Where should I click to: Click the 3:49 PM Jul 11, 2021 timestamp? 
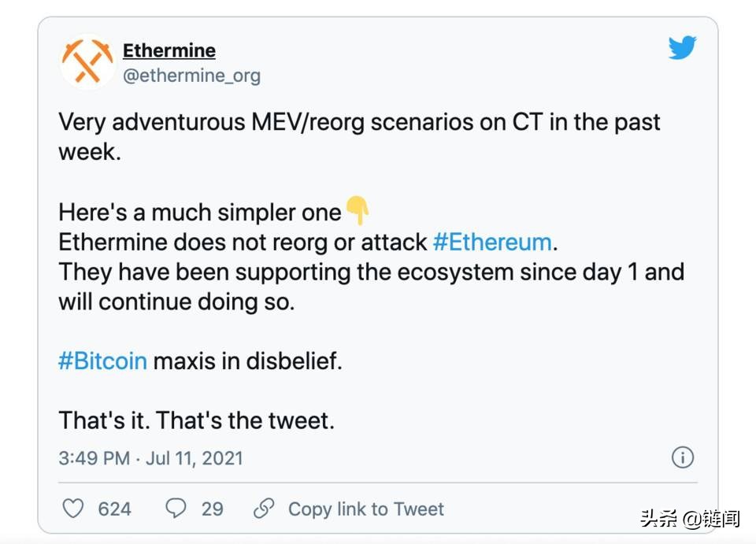[150, 458]
